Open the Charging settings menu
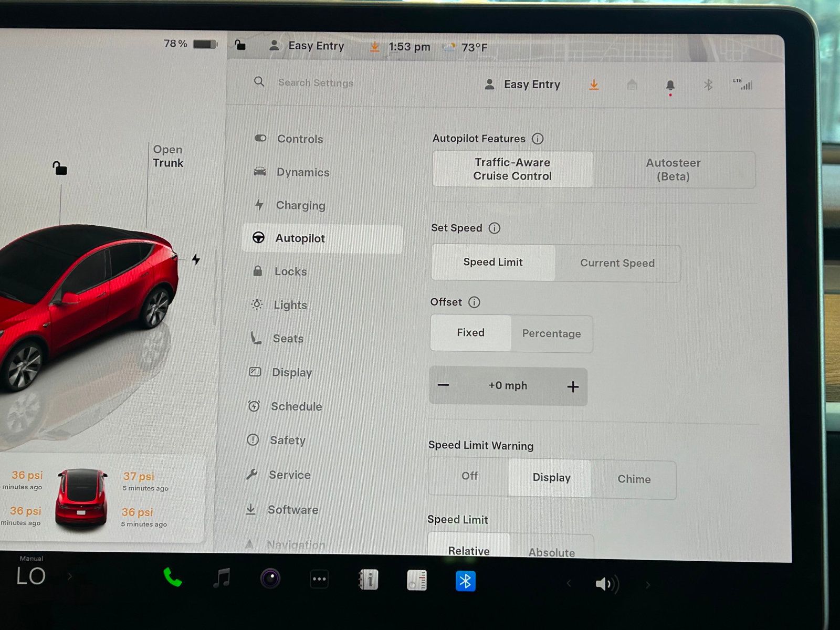840x630 pixels. click(x=300, y=205)
